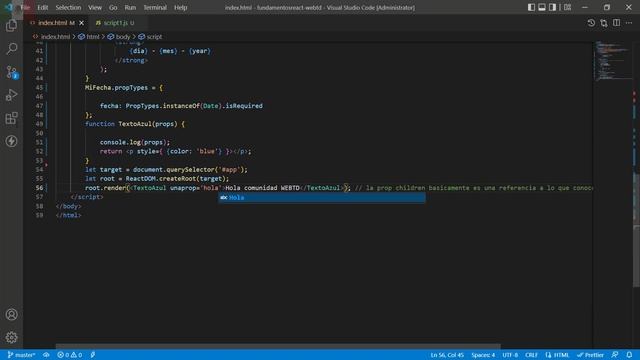640x360 pixels.
Task: Open Customize Layout options
Action: [567, 7]
